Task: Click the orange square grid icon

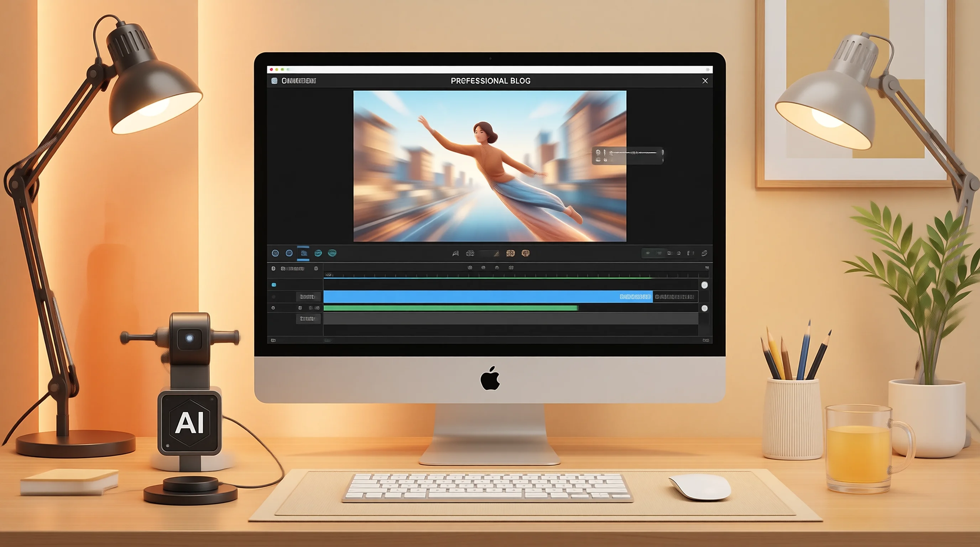Action: (511, 253)
